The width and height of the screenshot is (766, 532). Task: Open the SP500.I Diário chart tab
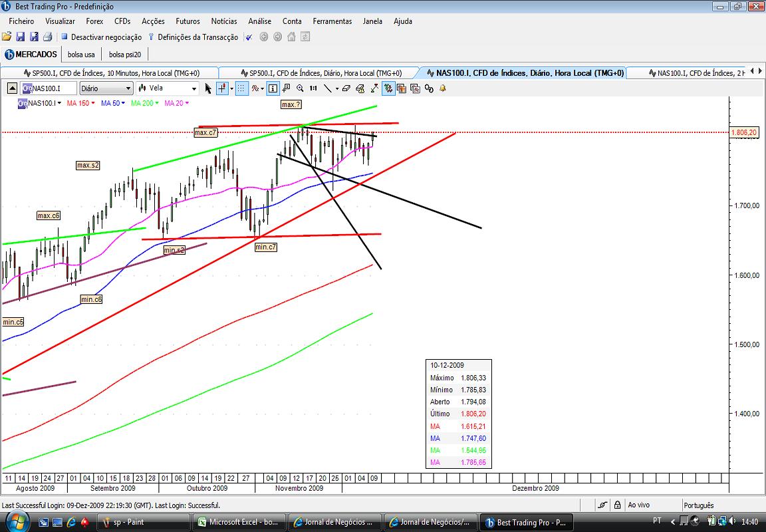(321, 73)
